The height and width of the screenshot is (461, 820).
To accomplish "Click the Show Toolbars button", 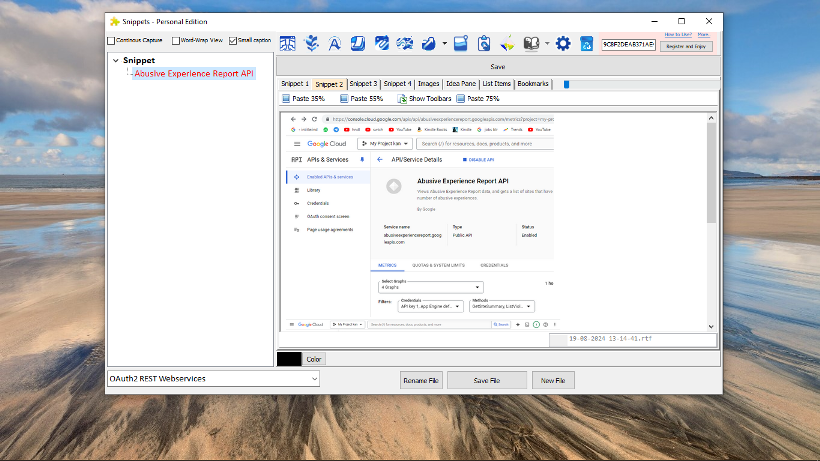I will click(424, 98).
